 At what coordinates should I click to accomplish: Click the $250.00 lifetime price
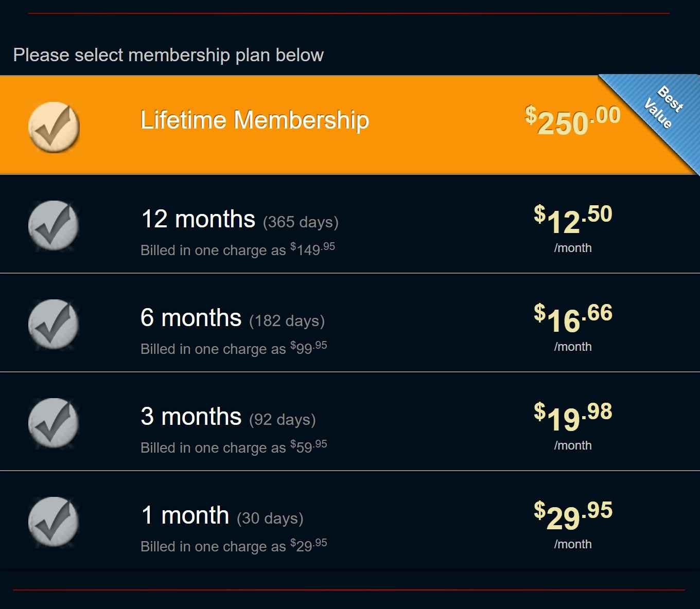click(572, 121)
